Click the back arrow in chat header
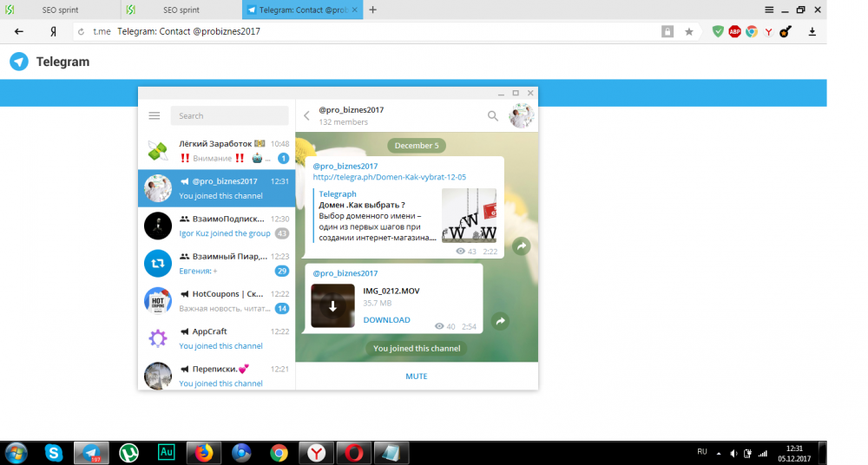 coord(306,115)
